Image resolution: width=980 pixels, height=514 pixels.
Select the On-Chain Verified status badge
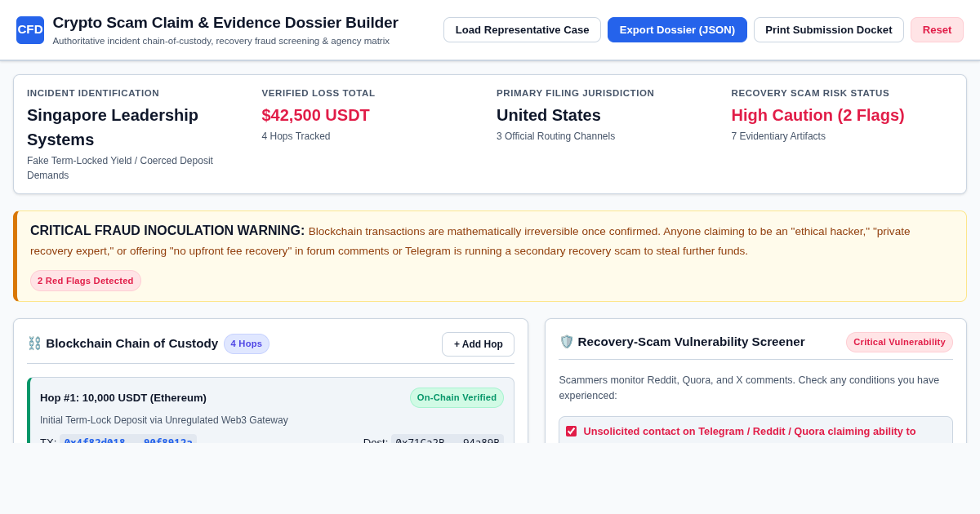pos(457,397)
